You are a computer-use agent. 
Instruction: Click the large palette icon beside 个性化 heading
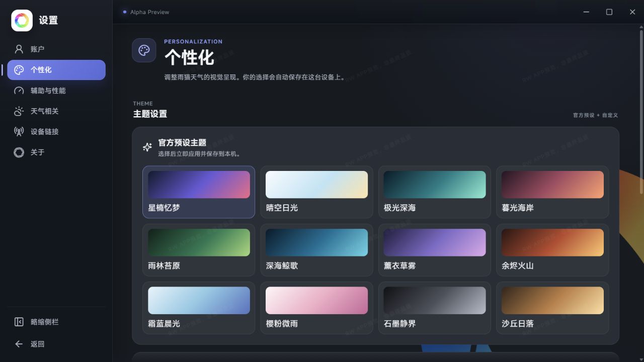(x=144, y=50)
